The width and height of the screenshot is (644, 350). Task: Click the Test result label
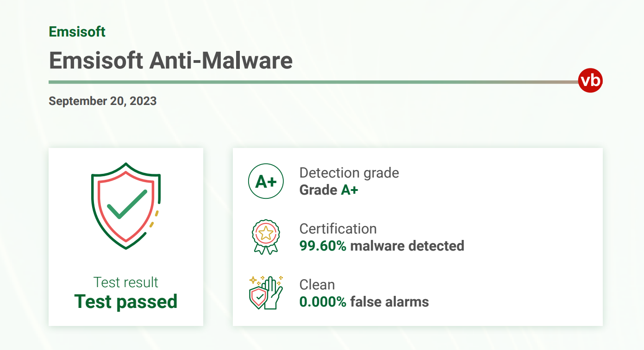coord(126,282)
